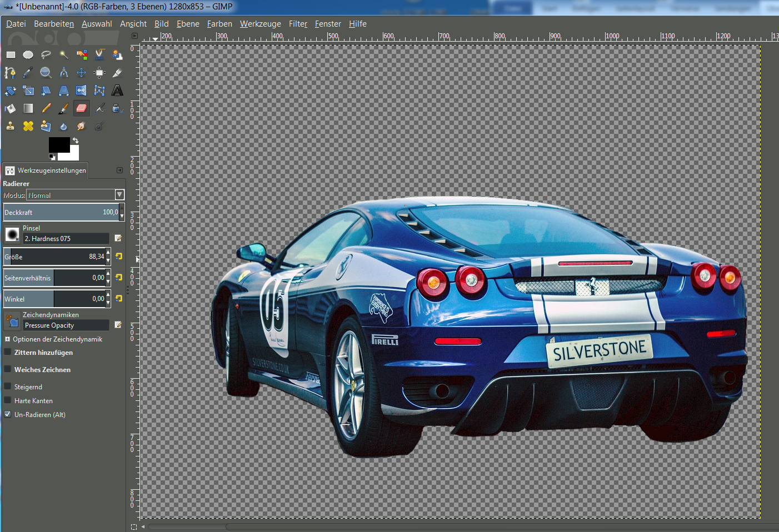
Task: Click the black foreground color swatch
Action: (x=58, y=144)
